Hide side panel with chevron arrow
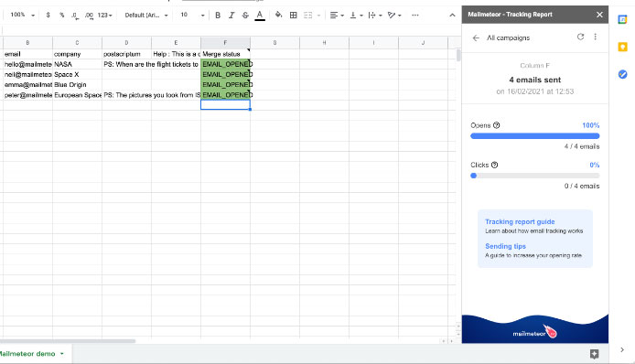The width and height of the screenshot is (635, 364). 622,349
